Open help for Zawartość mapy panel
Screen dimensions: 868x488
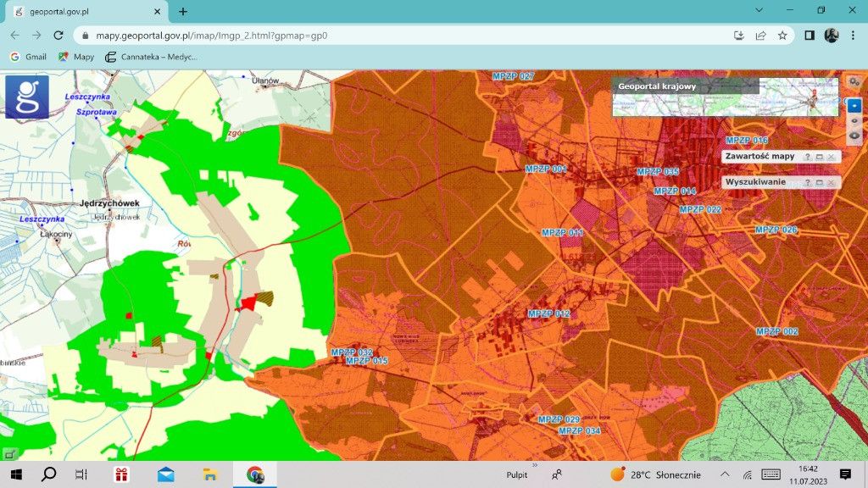pyautogui.click(x=808, y=158)
